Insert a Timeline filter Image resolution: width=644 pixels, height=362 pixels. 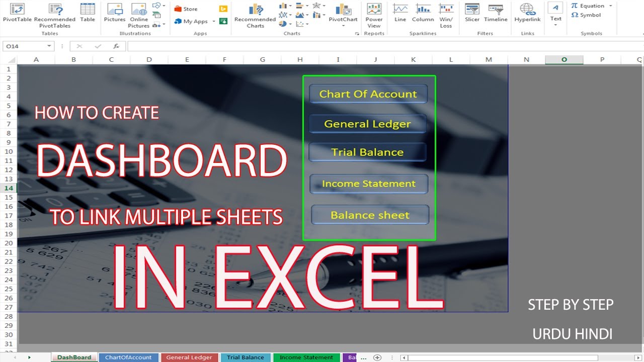tap(496, 13)
